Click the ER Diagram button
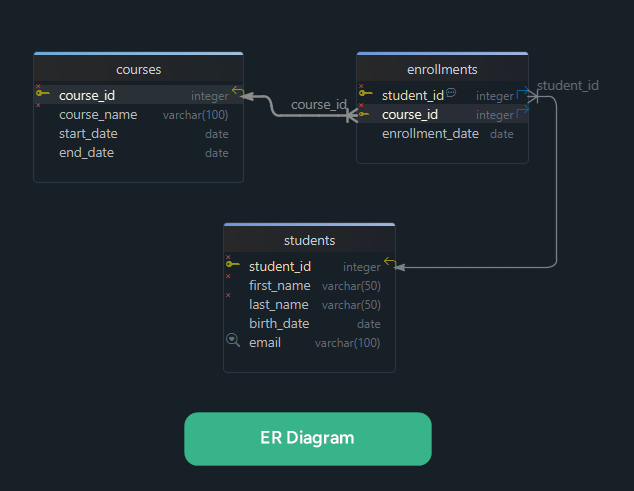 [308, 438]
